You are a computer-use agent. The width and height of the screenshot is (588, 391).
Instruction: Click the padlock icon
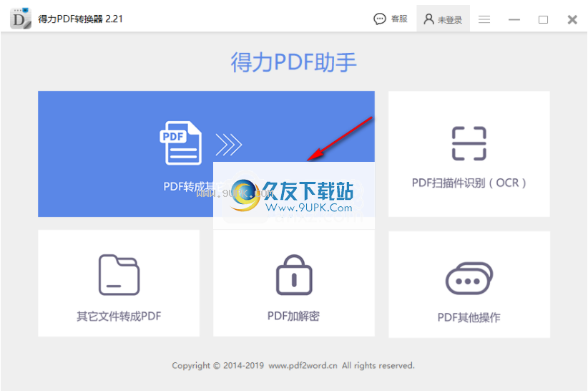point(294,275)
